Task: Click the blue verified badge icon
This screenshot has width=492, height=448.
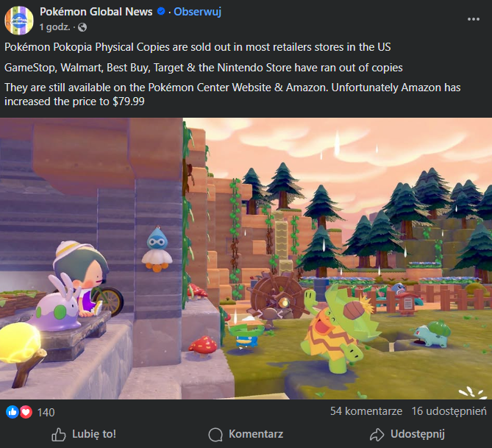Action: point(161,12)
